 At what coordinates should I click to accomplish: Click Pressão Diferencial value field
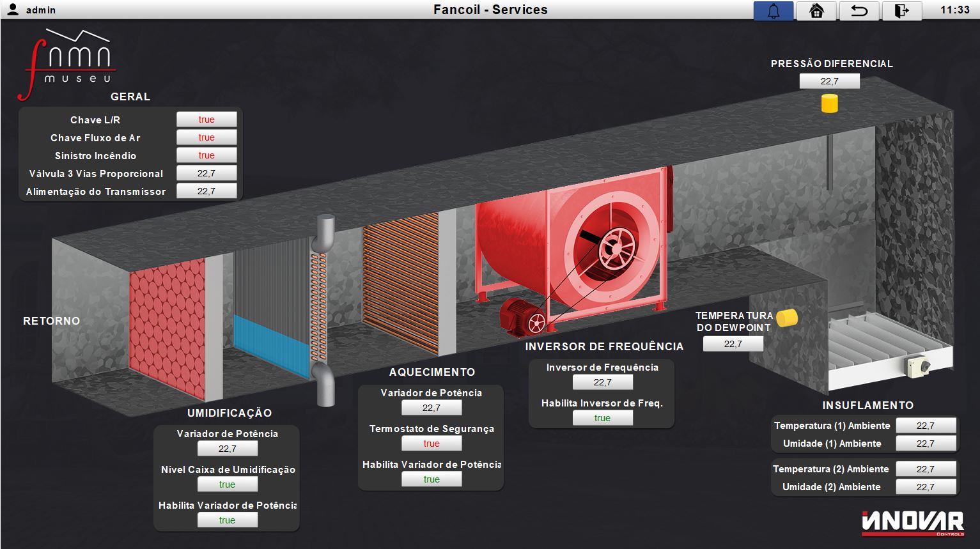coord(830,81)
